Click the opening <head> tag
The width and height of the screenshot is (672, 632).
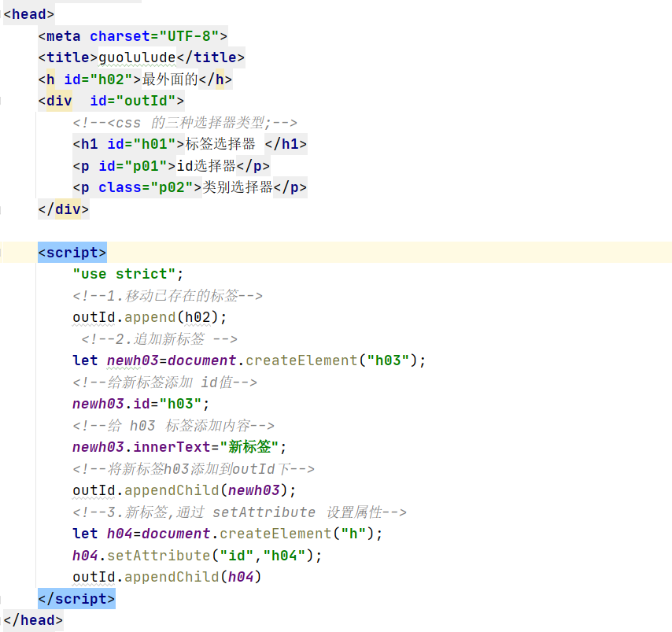[28, 14]
